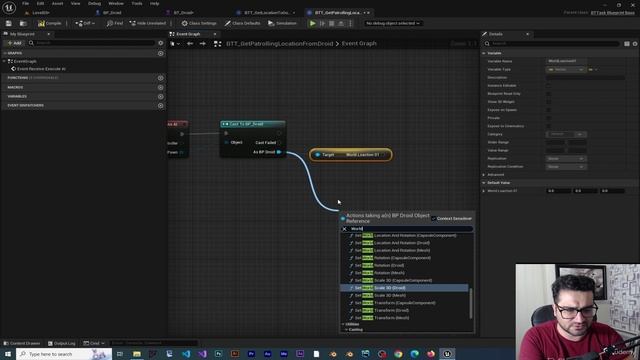The height and width of the screenshot is (360, 640).
Task: Add a new function via Functions plus icon
Action: pyautogui.click(x=161, y=78)
